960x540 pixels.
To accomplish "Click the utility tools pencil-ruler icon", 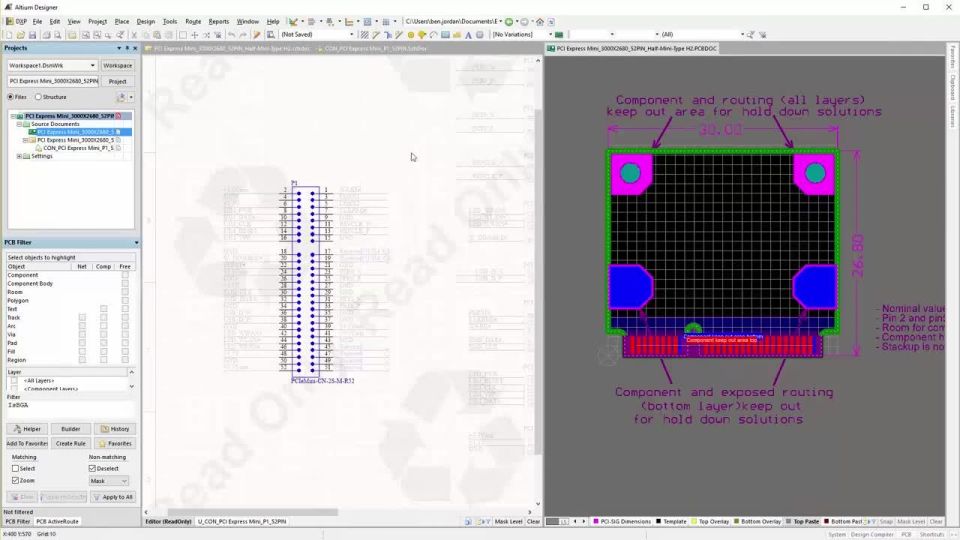I will tap(294, 21).
